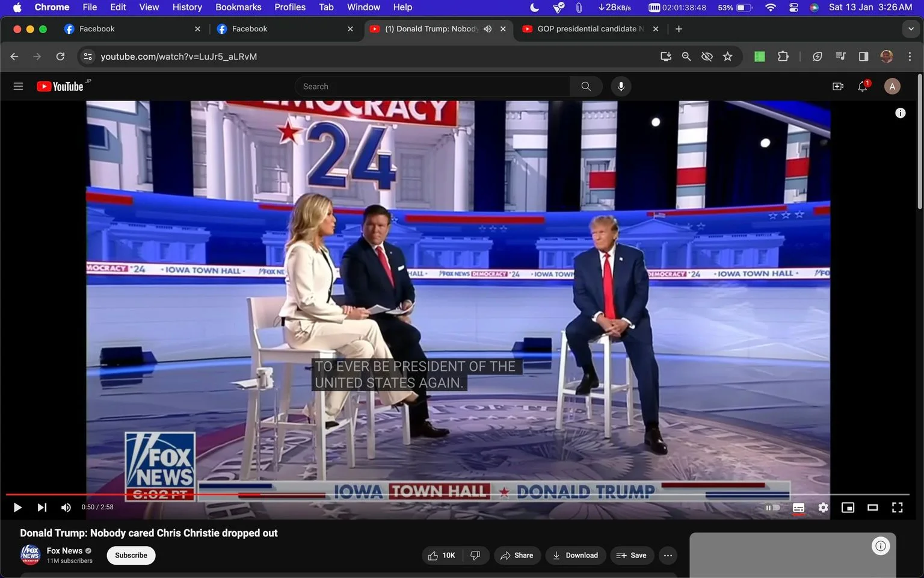Screen dimensions: 924x578
Task: Switch to theater mode view
Action: pos(872,508)
